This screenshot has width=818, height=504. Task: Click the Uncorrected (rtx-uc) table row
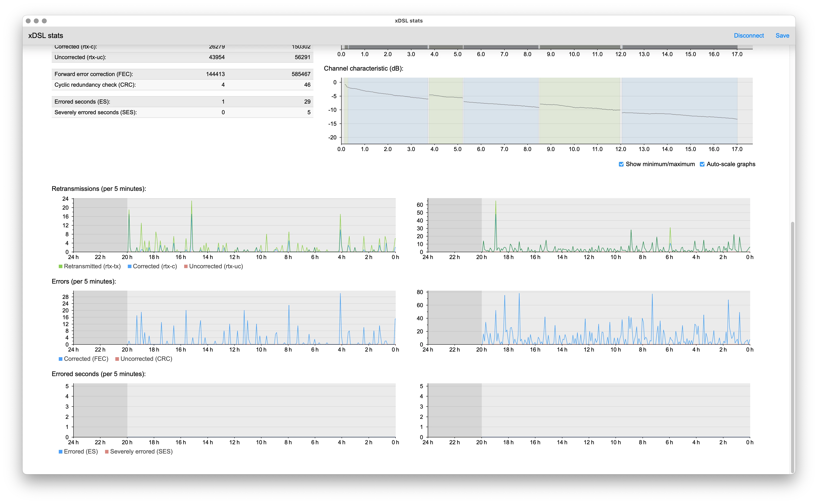tap(182, 57)
